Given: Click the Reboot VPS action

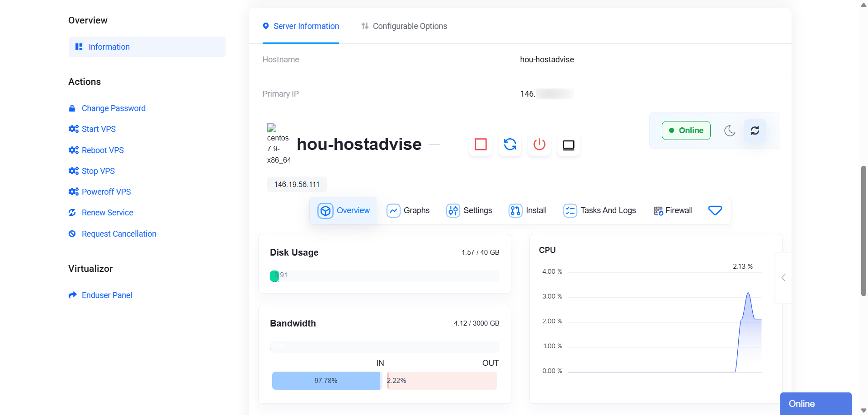Looking at the screenshot, I should (x=103, y=150).
